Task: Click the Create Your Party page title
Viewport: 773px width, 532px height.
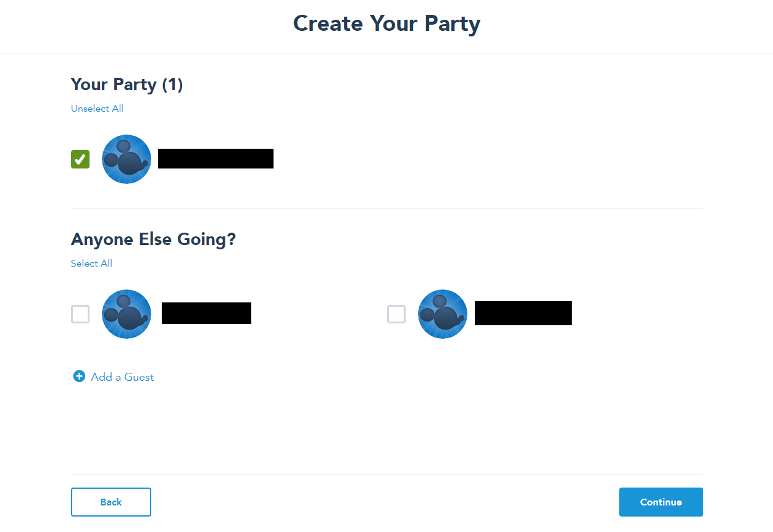Action: (x=386, y=23)
